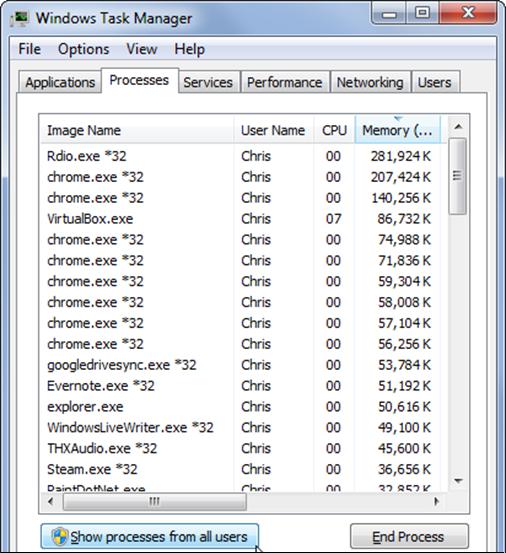The height and width of the screenshot is (553, 506).
Task: Click the End Process button
Action: [409, 536]
